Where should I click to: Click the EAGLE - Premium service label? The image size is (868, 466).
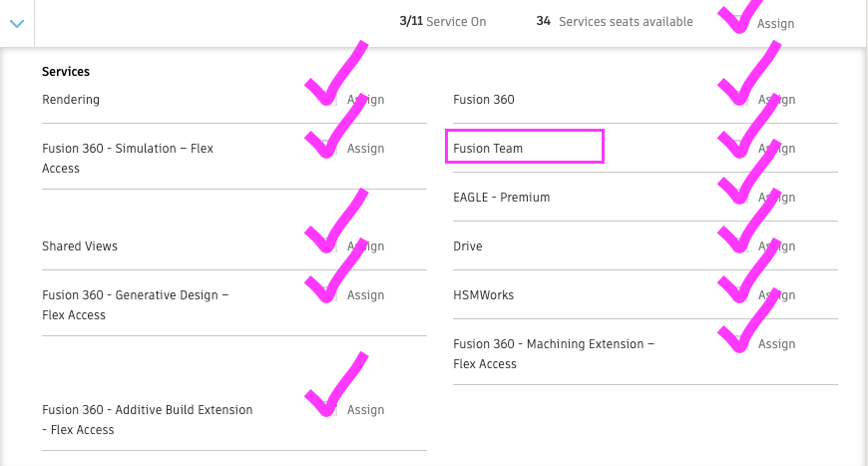[502, 198]
